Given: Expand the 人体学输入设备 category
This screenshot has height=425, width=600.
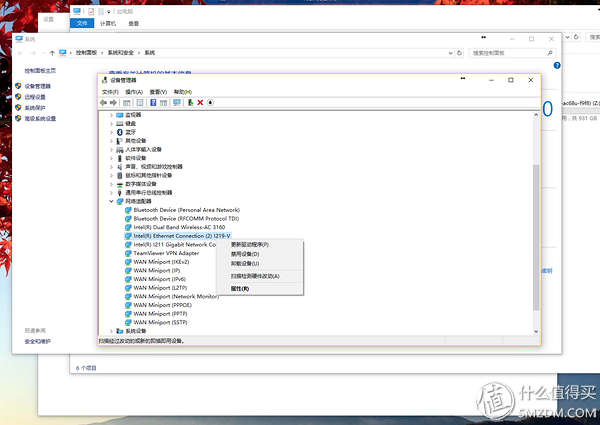Looking at the screenshot, I should [111, 150].
